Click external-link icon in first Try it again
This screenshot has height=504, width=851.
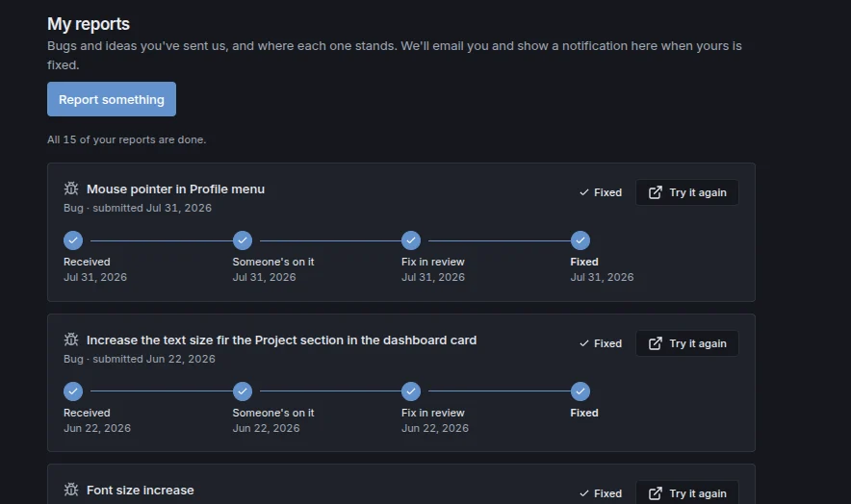pyautogui.click(x=655, y=192)
